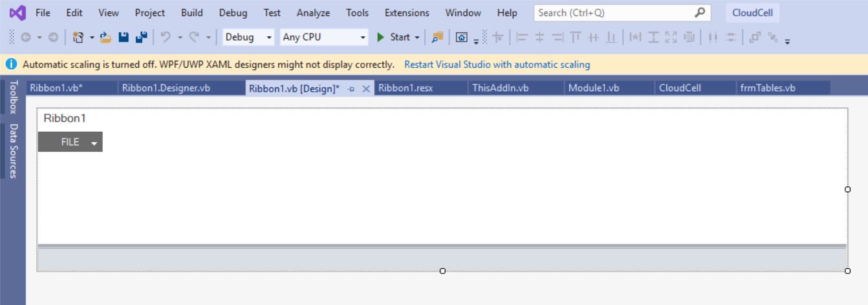Click the info icon in the scaling notification
868x305 pixels.
click(x=11, y=65)
